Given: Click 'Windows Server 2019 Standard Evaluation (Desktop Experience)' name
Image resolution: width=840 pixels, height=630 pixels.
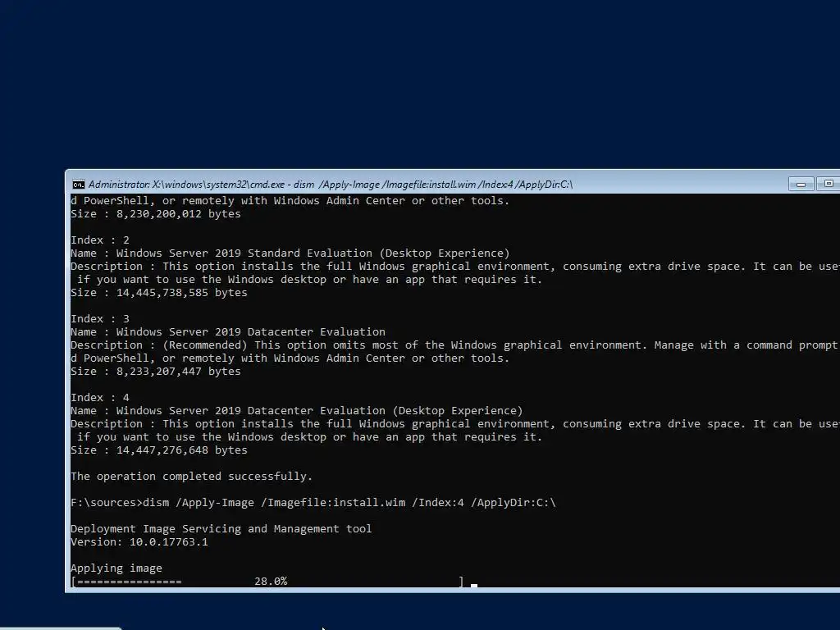Looking at the screenshot, I should [x=313, y=253].
